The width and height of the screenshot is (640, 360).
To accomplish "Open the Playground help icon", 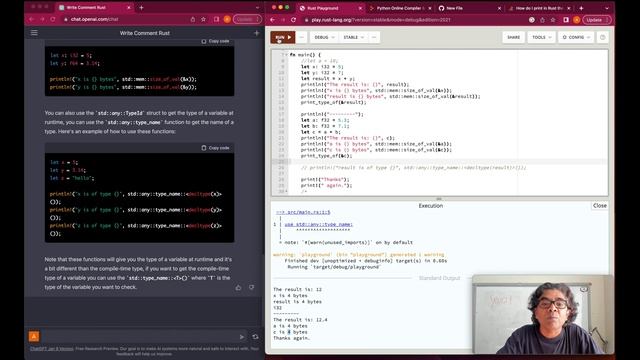I will [x=602, y=37].
